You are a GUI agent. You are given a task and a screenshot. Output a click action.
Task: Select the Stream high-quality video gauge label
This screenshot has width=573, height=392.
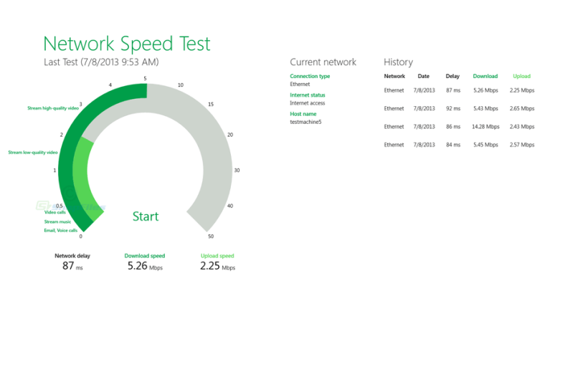(x=53, y=108)
